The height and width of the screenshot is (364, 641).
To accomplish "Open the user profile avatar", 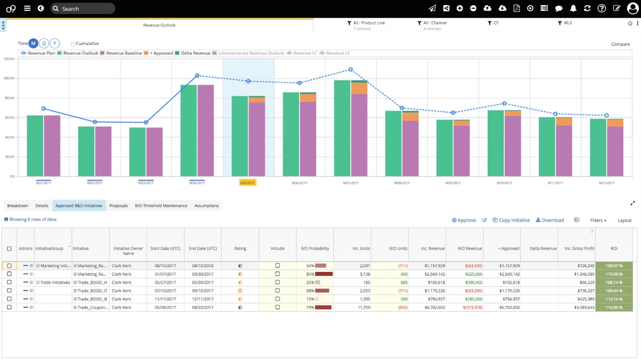I will coord(633,8).
